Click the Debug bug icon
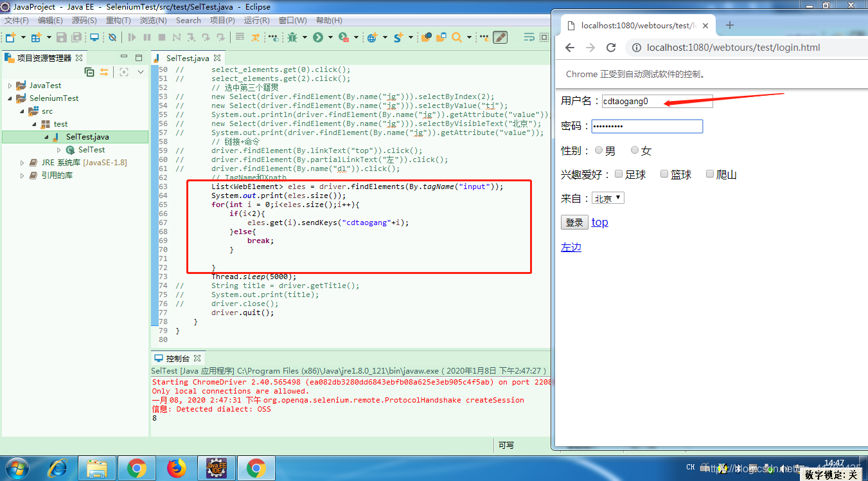Image resolution: width=868 pixels, height=481 pixels. (292, 37)
